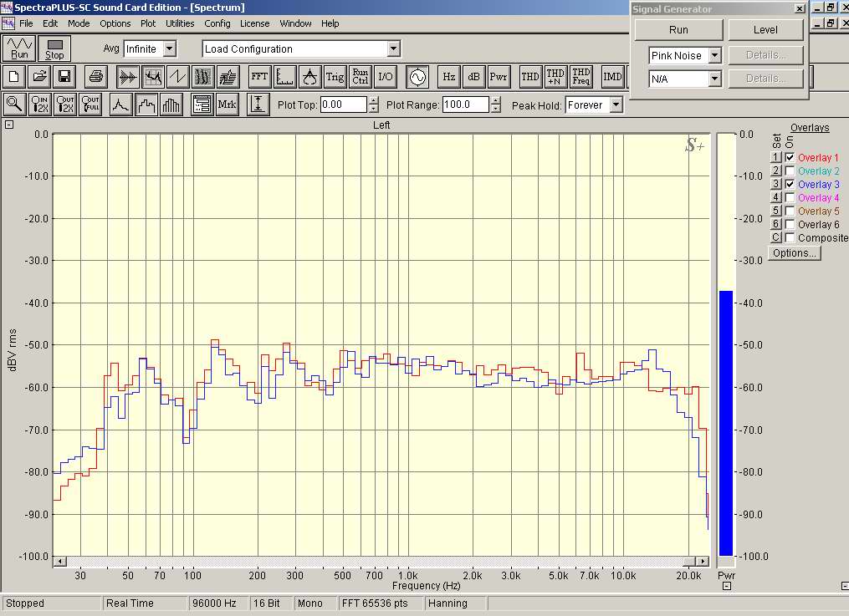
Task: Click Set button 3 for Overlay 3
Action: (x=776, y=185)
